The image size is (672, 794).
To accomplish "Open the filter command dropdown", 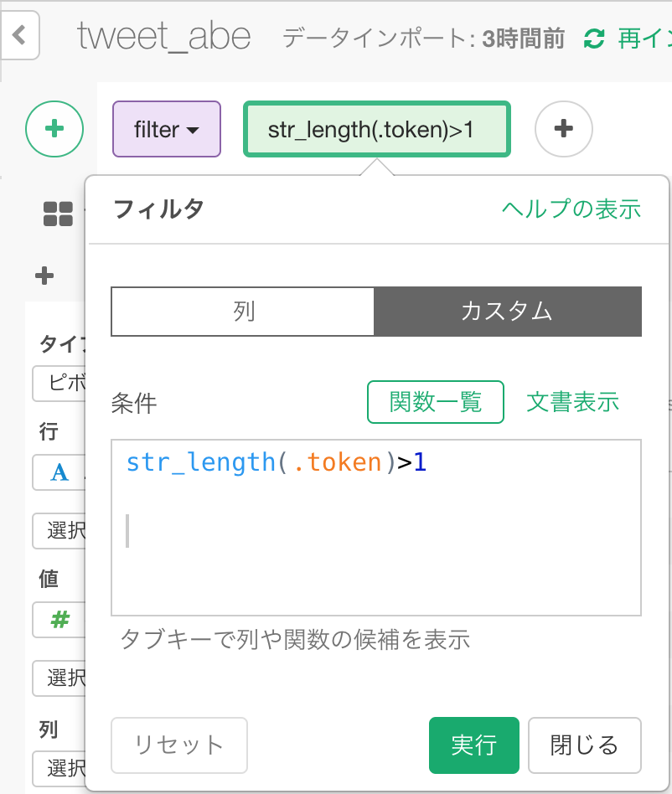I will (167, 129).
